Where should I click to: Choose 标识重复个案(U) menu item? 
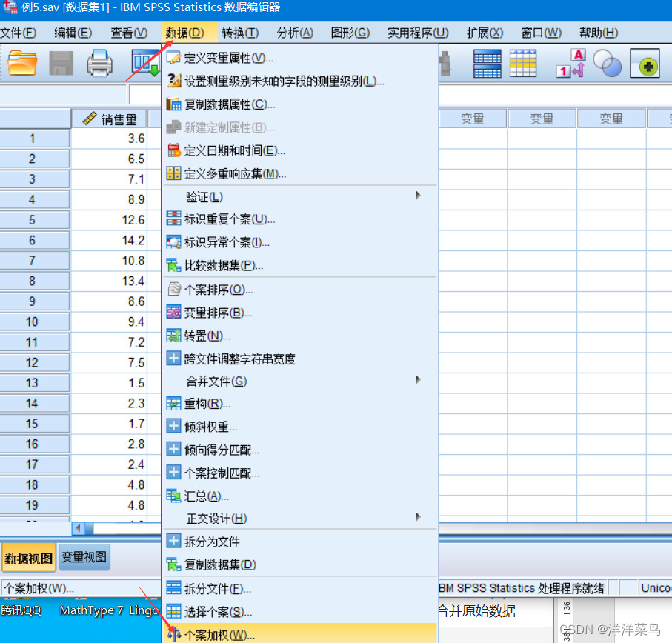pos(300,219)
